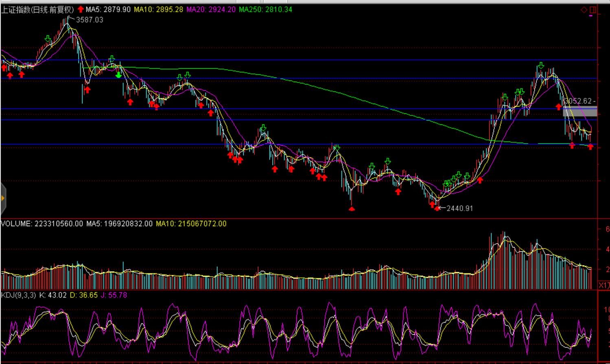Click the gray 3052.62 price marker box
610x364 pixels.
580,111
